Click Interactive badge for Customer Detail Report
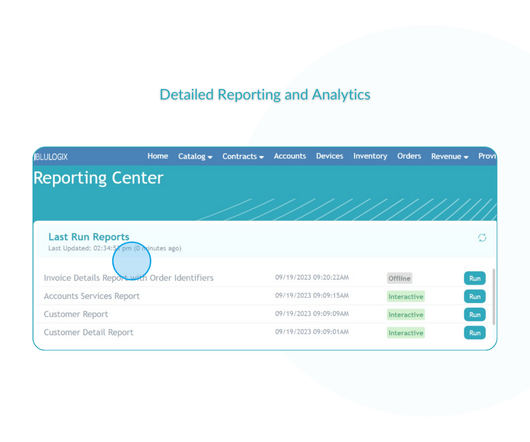The width and height of the screenshot is (530, 442). click(406, 333)
